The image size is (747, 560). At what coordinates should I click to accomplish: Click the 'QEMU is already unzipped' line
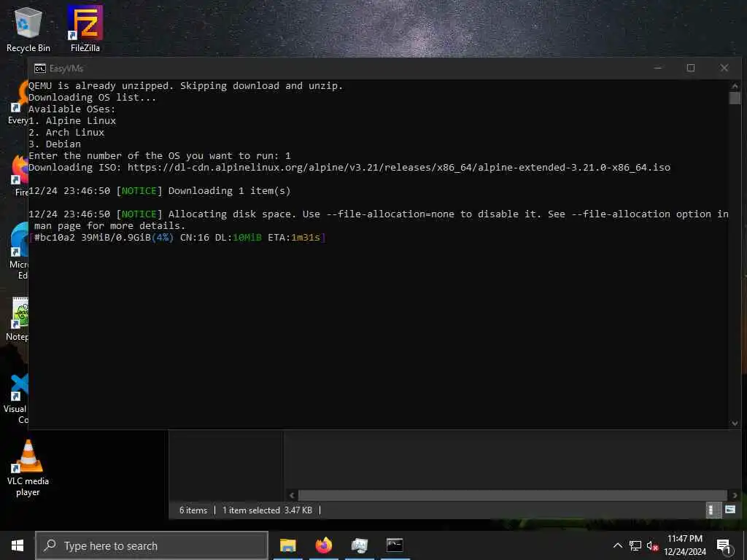186,86
